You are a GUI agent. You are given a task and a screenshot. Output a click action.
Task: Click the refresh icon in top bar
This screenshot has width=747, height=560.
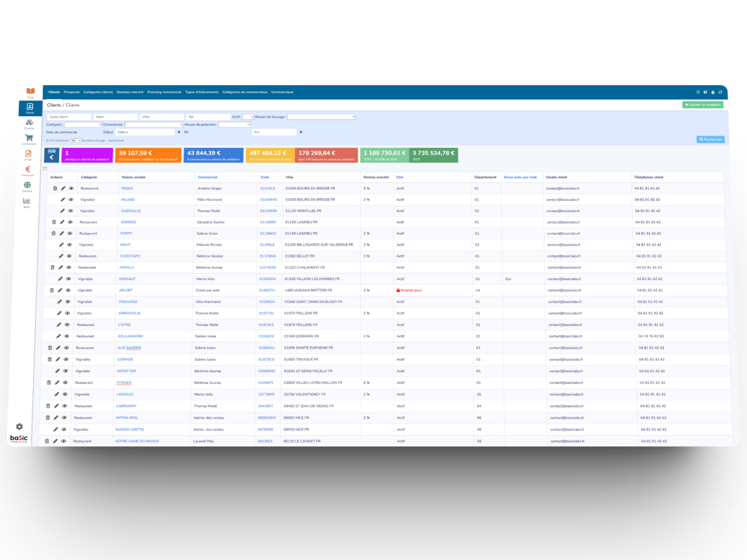tap(720, 92)
